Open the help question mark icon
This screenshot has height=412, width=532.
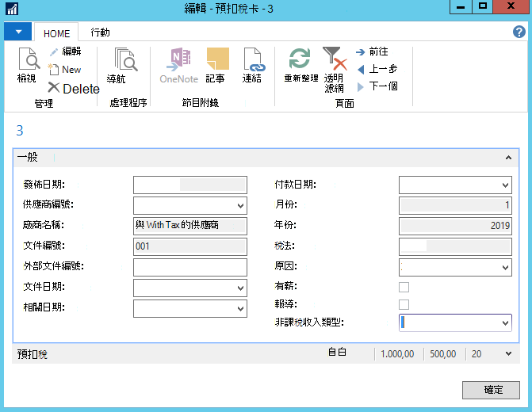coord(519,32)
